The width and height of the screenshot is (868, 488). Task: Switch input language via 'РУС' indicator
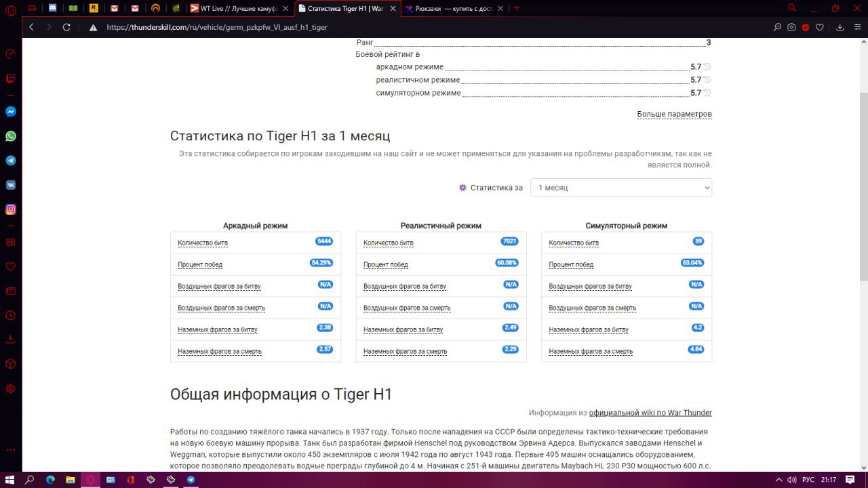(808, 479)
